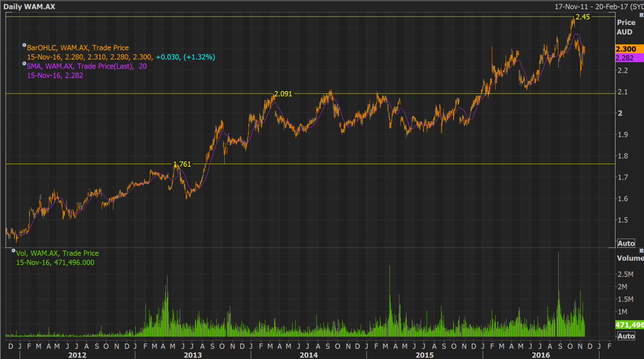Click the 2.1 price axis tick

(x=623, y=92)
